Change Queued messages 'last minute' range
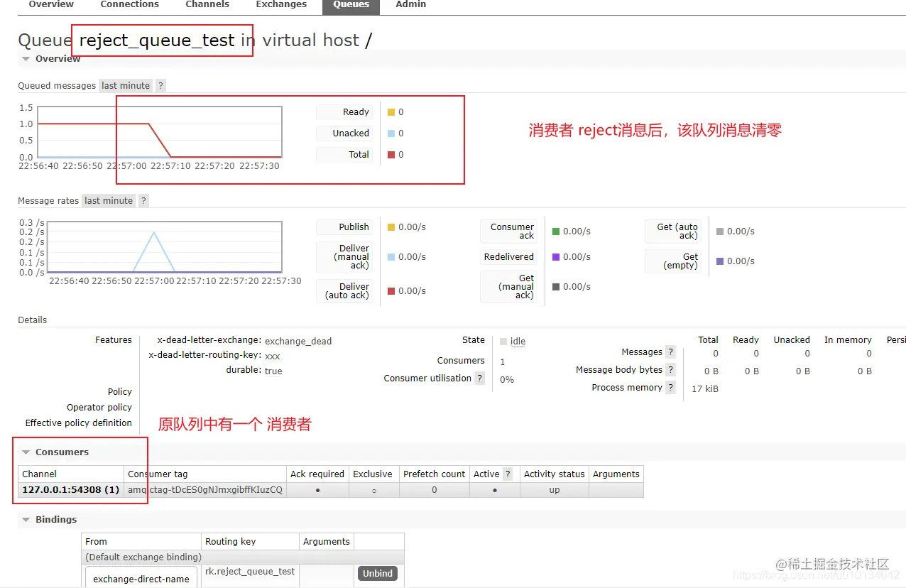 (126, 86)
